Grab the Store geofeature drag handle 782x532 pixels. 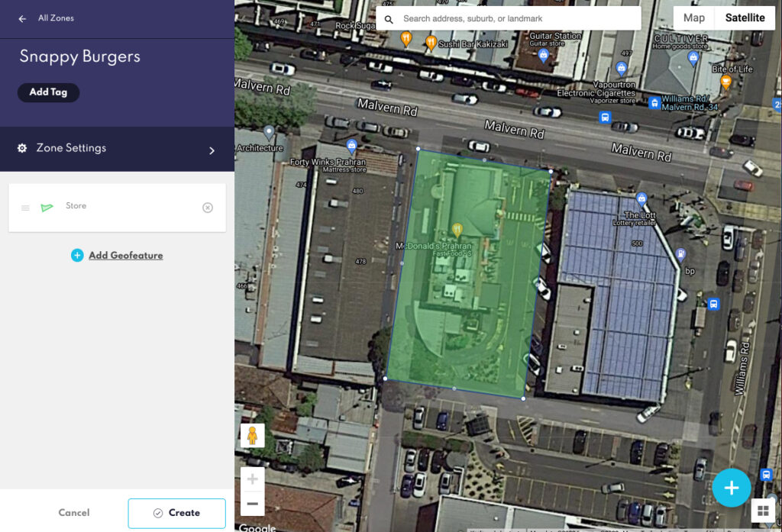click(x=25, y=208)
